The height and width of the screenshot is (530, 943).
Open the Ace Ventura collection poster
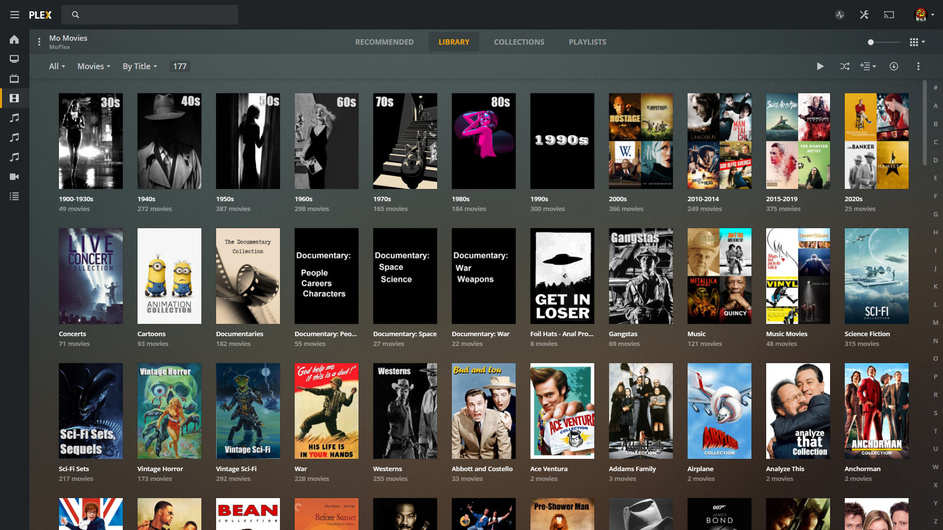tap(562, 411)
